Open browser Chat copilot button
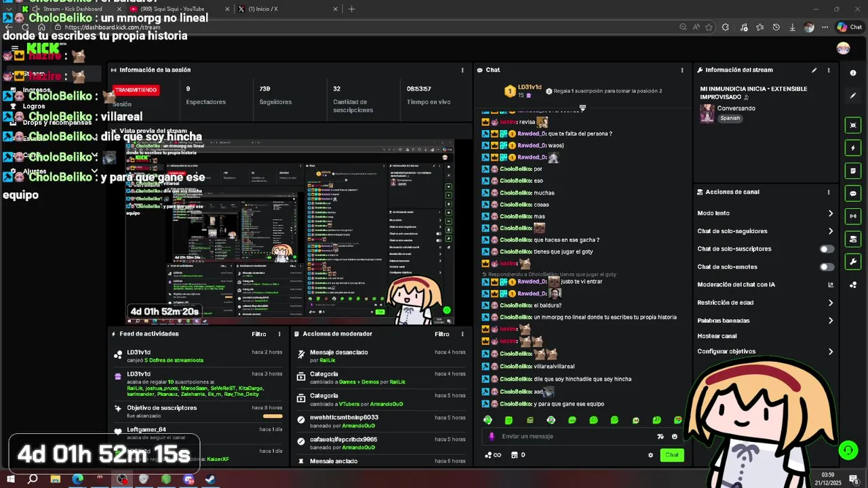The height and width of the screenshot is (488, 868). click(x=850, y=27)
